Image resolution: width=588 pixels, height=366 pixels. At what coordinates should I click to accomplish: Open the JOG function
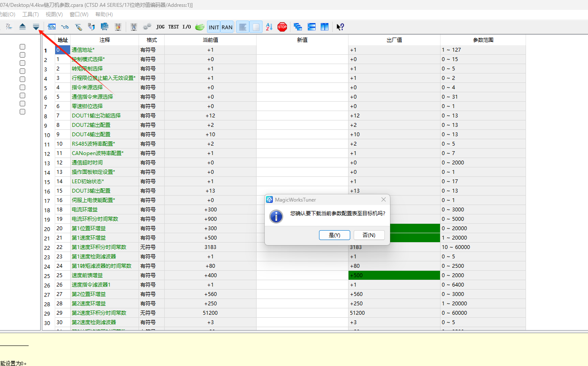click(x=160, y=27)
